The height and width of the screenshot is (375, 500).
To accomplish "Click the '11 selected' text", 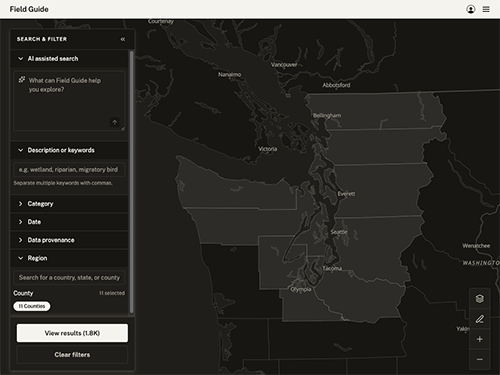I will pyautogui.click(x=112, y=293).
